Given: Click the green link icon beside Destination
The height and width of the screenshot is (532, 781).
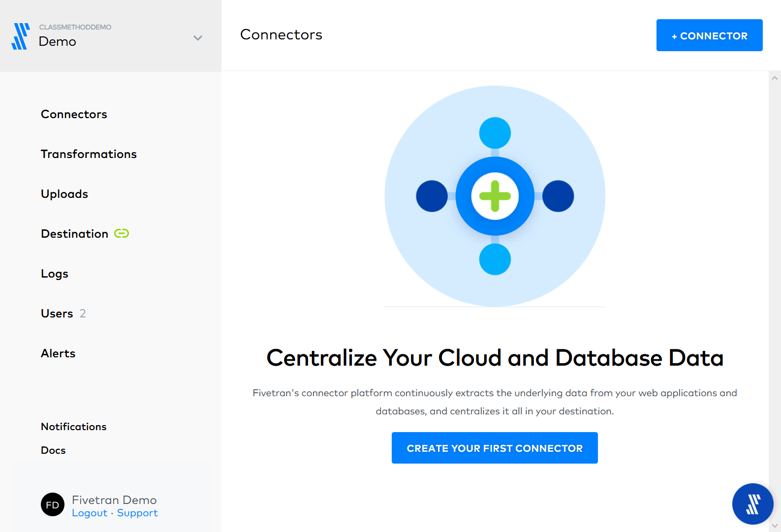Looking at the screenshot, I should click(122, 233).
